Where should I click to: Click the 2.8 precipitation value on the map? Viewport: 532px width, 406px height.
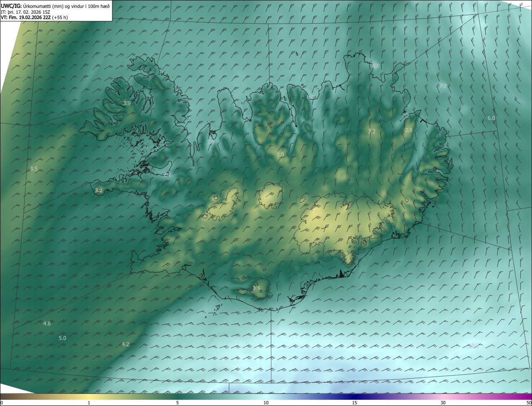[409, 130]
